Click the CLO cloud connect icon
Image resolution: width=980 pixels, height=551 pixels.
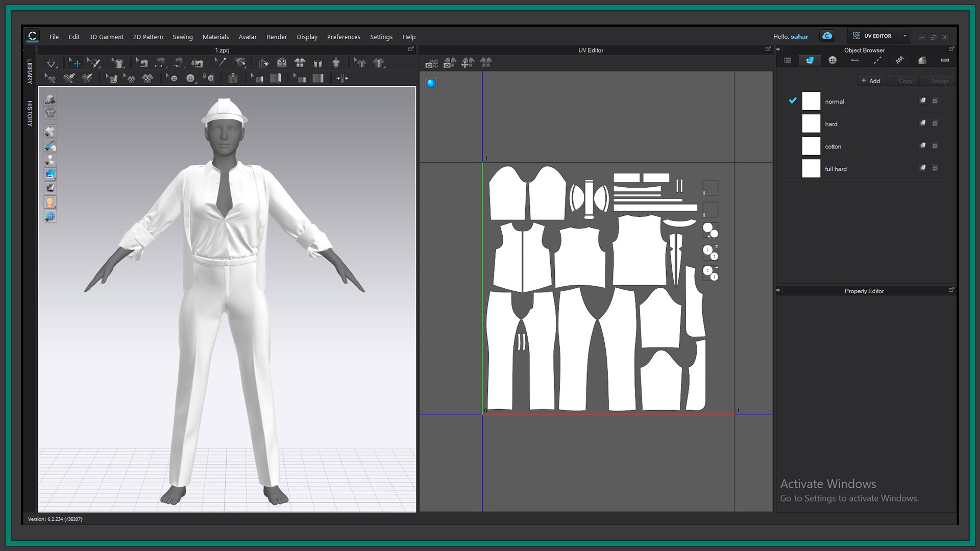point(827,36)
